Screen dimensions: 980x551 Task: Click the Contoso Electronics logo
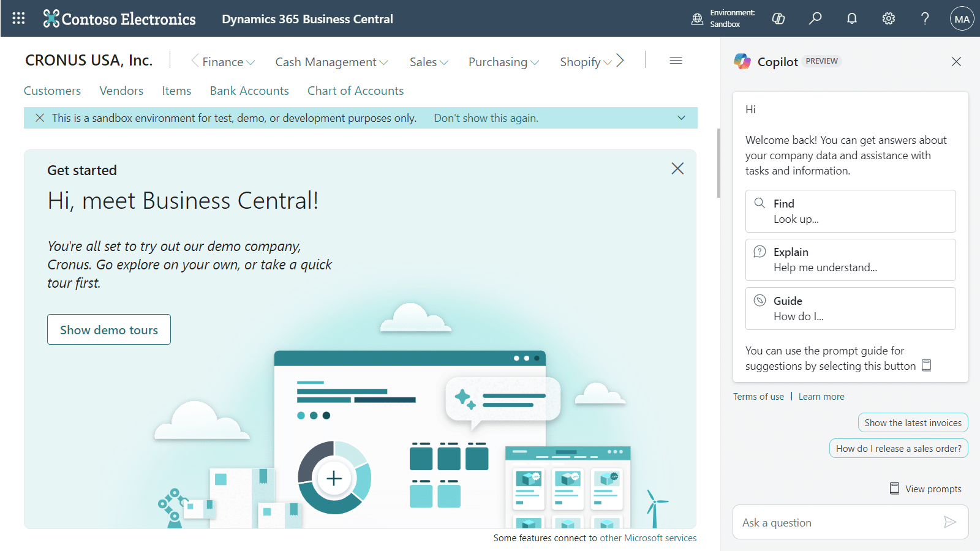point(119,19)
